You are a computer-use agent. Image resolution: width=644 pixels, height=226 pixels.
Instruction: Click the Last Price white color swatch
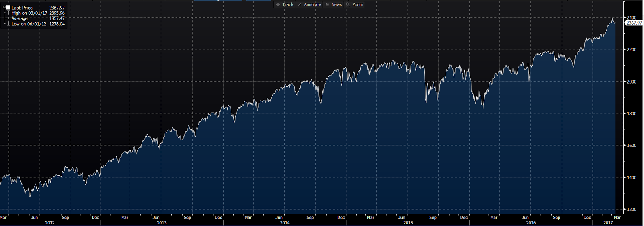[x=8, y=8]
